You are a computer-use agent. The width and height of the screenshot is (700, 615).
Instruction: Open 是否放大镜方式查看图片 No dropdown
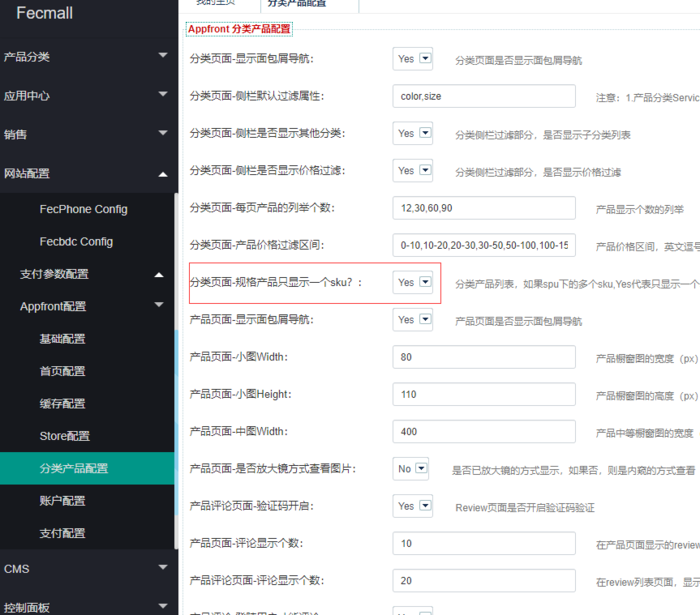[412, 469]
